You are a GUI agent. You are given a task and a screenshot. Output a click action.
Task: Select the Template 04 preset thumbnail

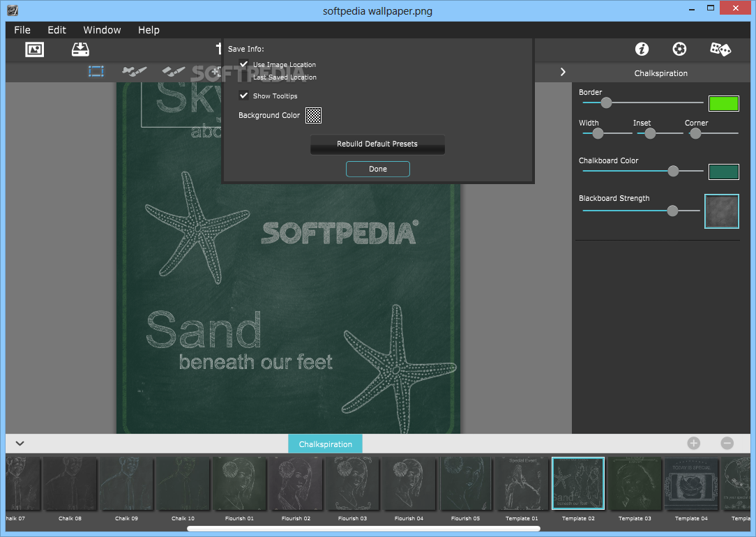point(691,483)
